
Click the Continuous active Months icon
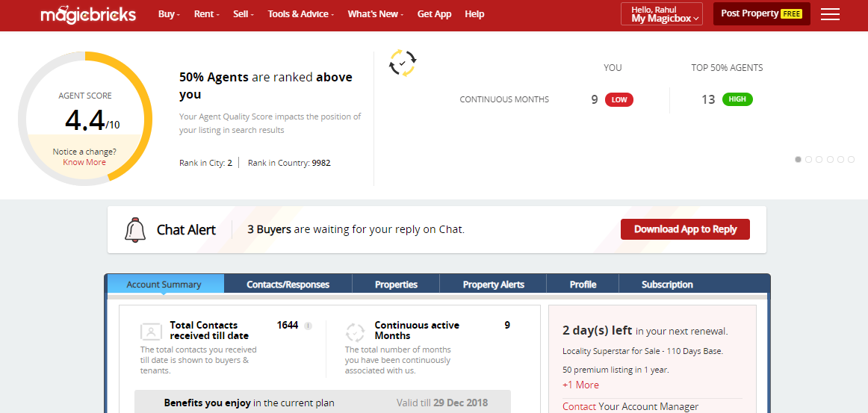[x=356, y=332]
